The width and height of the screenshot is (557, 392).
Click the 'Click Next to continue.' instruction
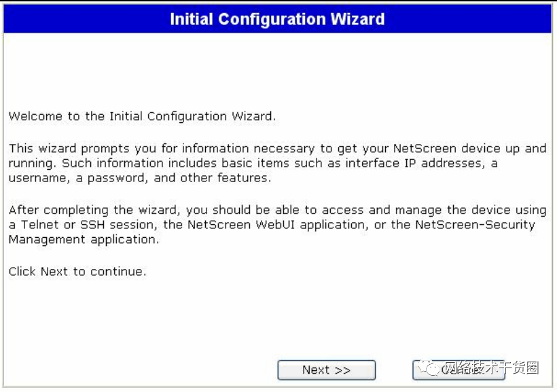[77, 272]
